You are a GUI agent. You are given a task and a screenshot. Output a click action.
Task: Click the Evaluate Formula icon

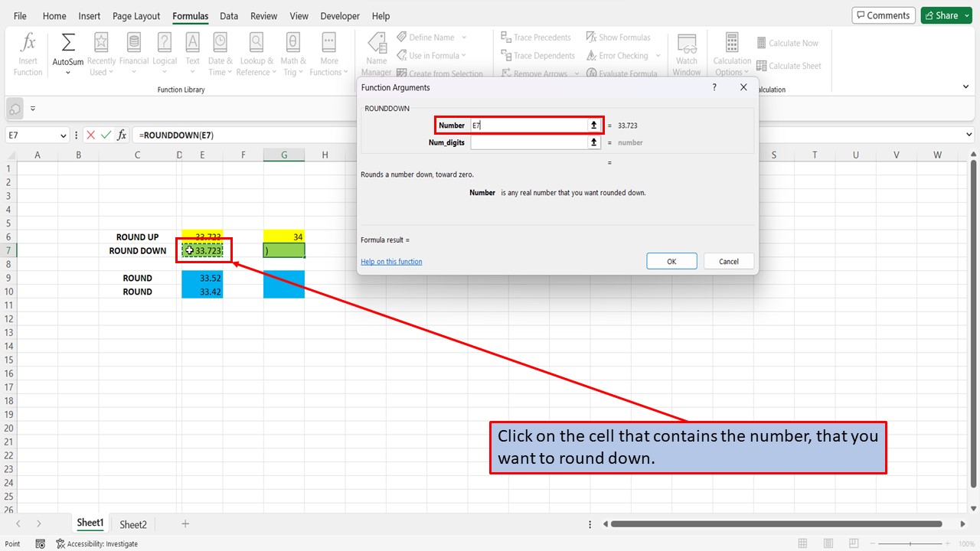(x=622, y=73)
